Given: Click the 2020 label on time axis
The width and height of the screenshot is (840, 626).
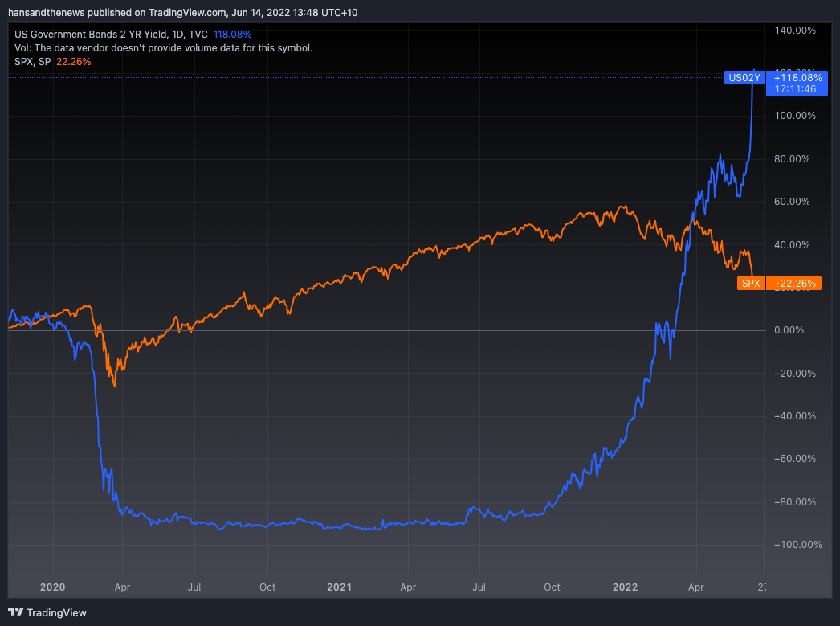Looking at the screenshot, I should [53, 587].
